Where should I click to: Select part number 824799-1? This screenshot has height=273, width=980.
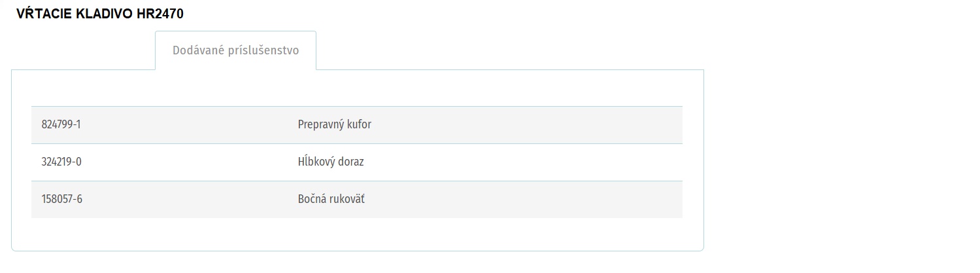coord(61,124)
